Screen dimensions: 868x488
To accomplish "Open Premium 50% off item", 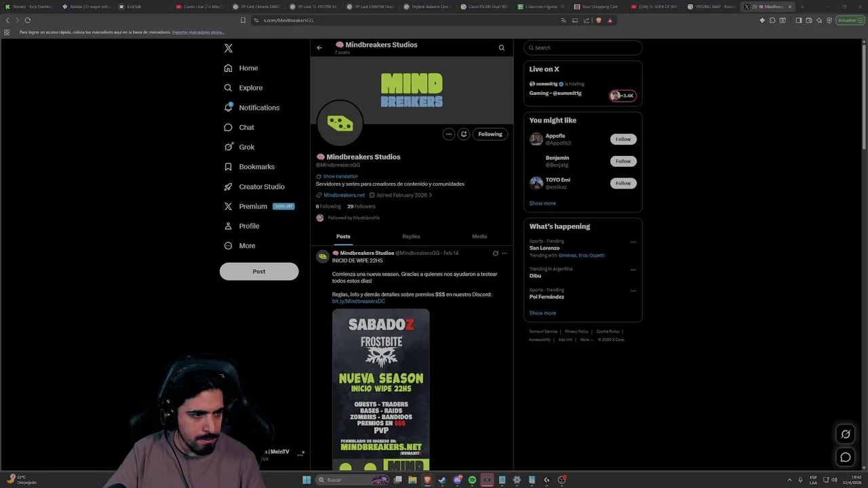I will (259, 206).
